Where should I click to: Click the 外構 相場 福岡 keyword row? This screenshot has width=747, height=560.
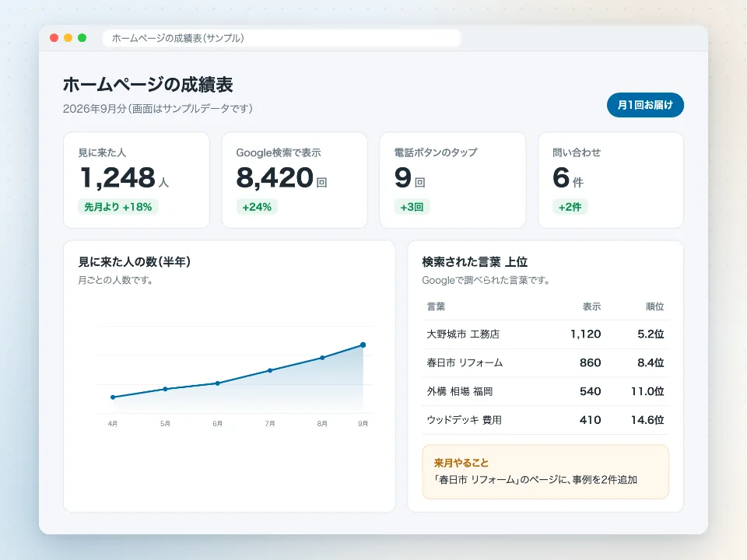[545, 391]
